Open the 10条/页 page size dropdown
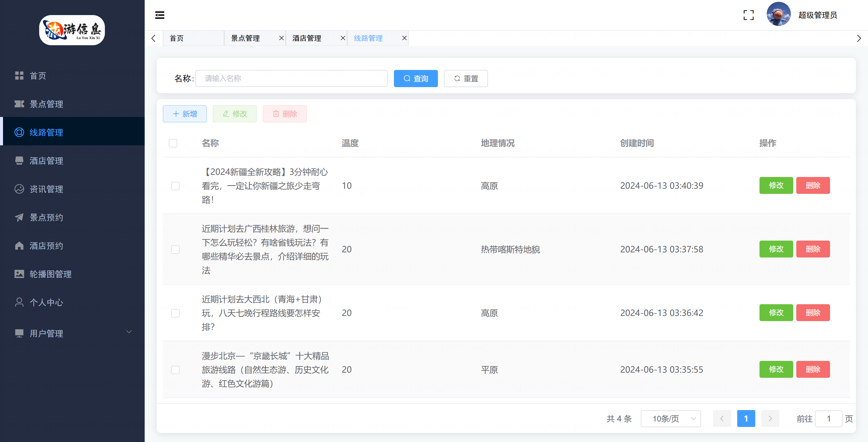Image resolution: width=868 pixels, height=442 pixels. [670, 419]
